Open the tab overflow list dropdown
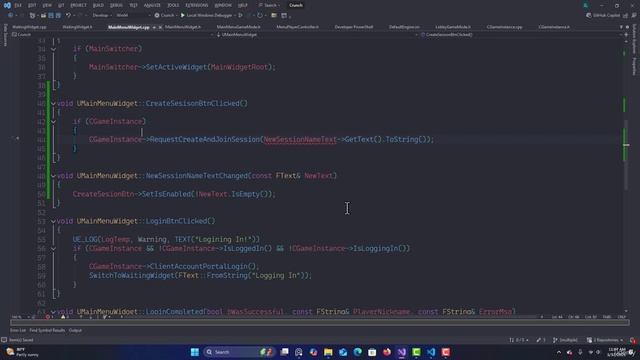 [621, 27]
